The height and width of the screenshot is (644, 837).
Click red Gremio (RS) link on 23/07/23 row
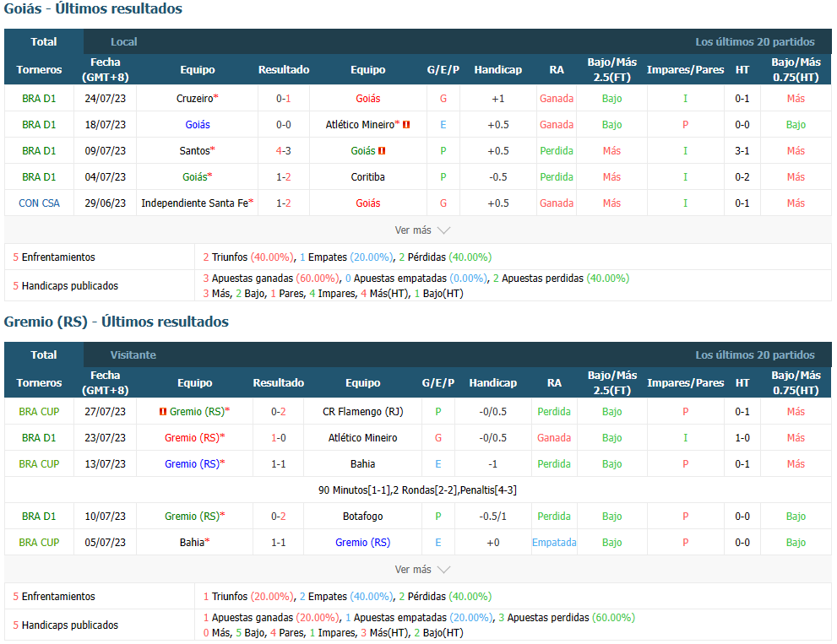(x=193, y=438)
